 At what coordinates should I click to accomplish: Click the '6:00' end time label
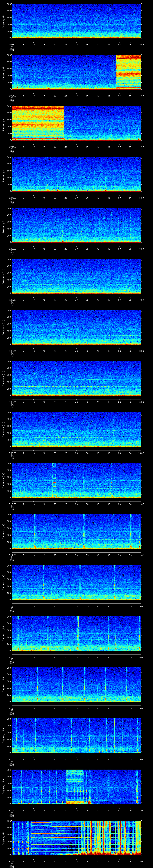(x=141, y=248)
